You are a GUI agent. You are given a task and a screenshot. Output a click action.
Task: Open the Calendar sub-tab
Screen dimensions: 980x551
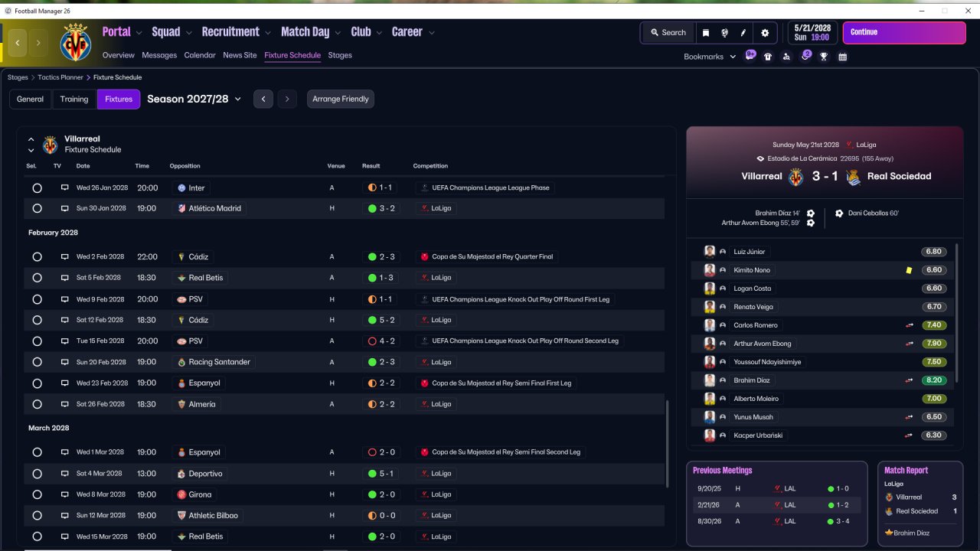pyautogui.click(x=200, y=55)
